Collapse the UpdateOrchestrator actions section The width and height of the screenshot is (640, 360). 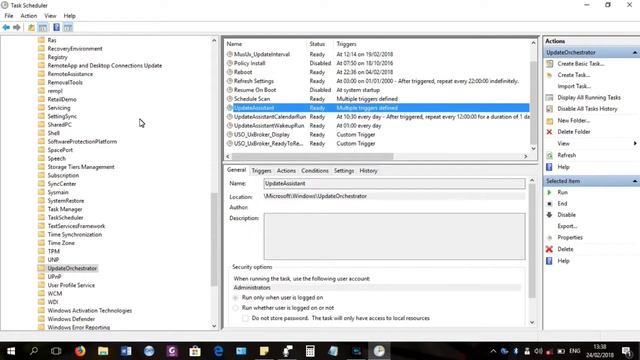tap(635, 53)
